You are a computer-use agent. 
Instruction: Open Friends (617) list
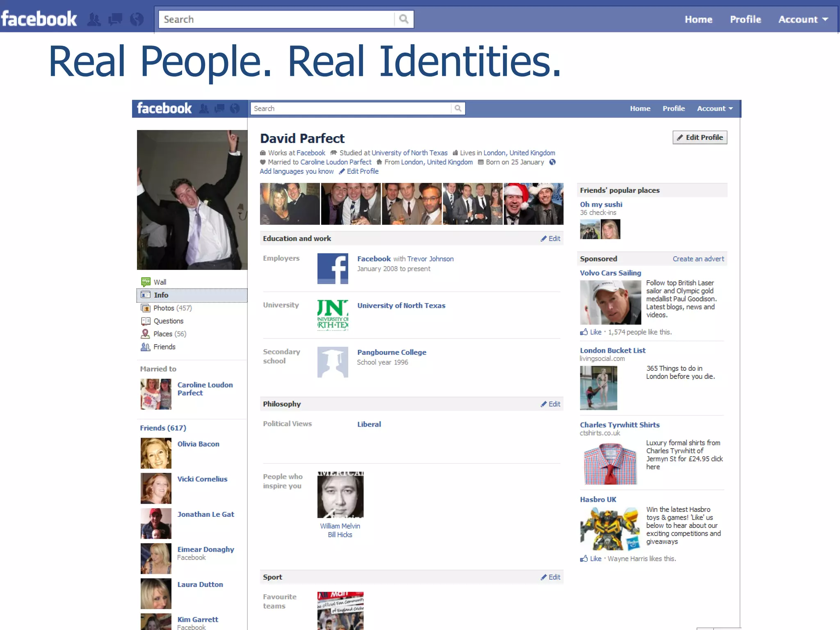click(163, 428)
